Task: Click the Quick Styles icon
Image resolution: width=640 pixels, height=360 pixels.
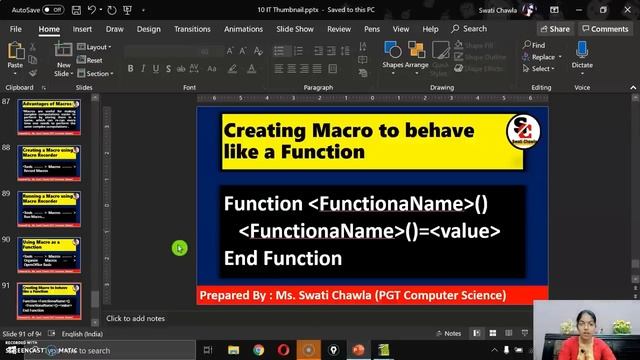Action: tap(440, 58)
